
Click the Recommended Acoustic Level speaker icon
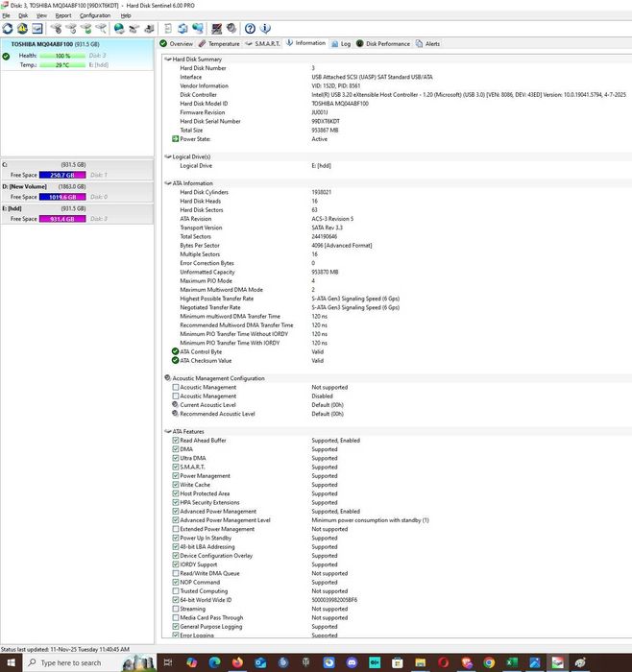point(175,414)
